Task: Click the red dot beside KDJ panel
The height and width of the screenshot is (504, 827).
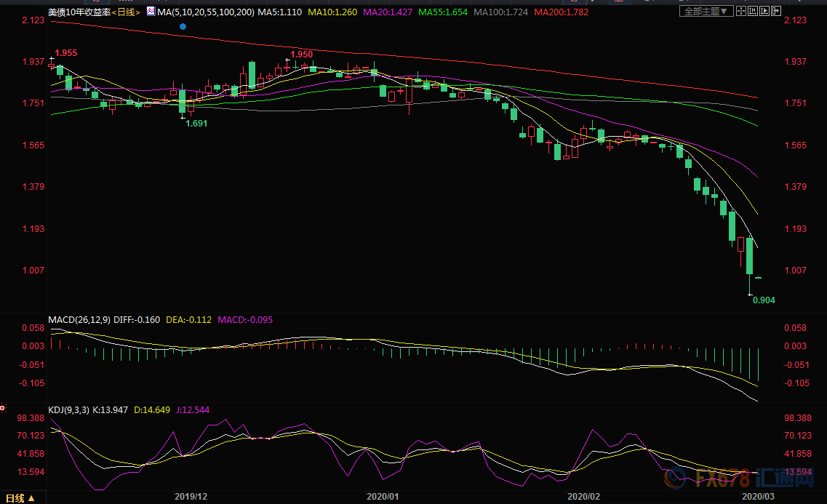Action: (x=3, y=407)
